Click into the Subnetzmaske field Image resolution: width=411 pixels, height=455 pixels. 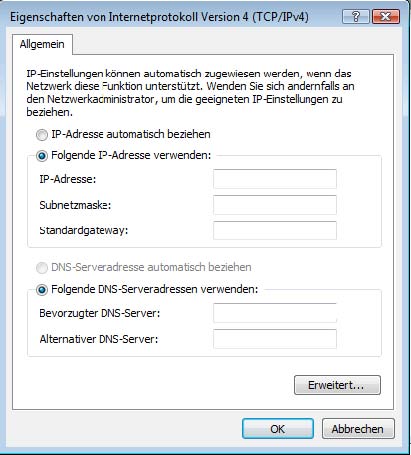[x=275, y=205]
